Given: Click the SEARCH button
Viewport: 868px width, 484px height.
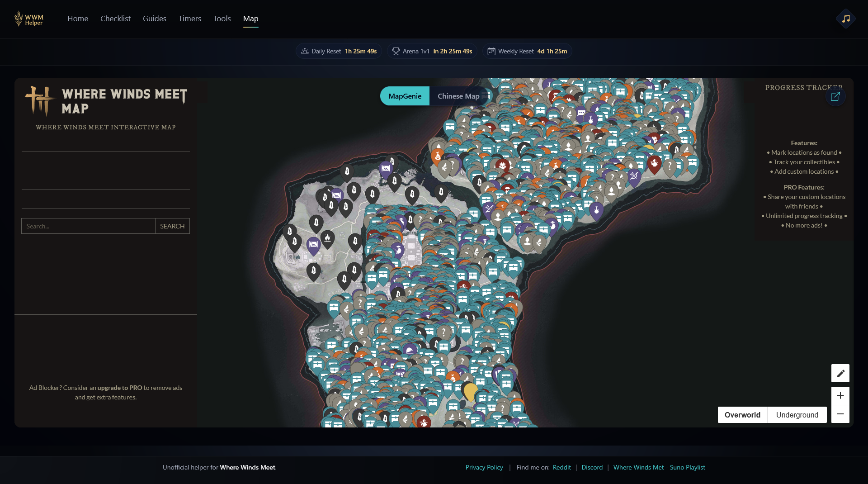Looking at the screenshot, I should point(172,226).
